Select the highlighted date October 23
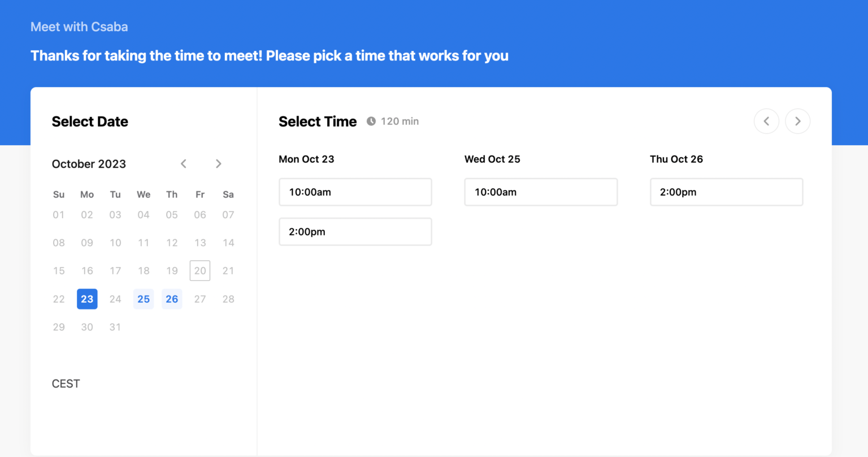868x457 pixels. pyautogui.click(x=87, y=299)
